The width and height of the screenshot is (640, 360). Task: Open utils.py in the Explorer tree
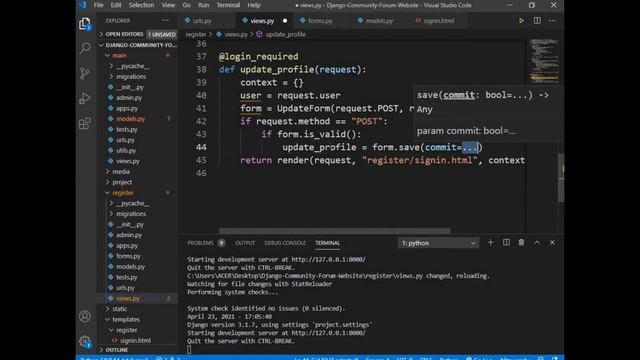click(x=126, y=151)
